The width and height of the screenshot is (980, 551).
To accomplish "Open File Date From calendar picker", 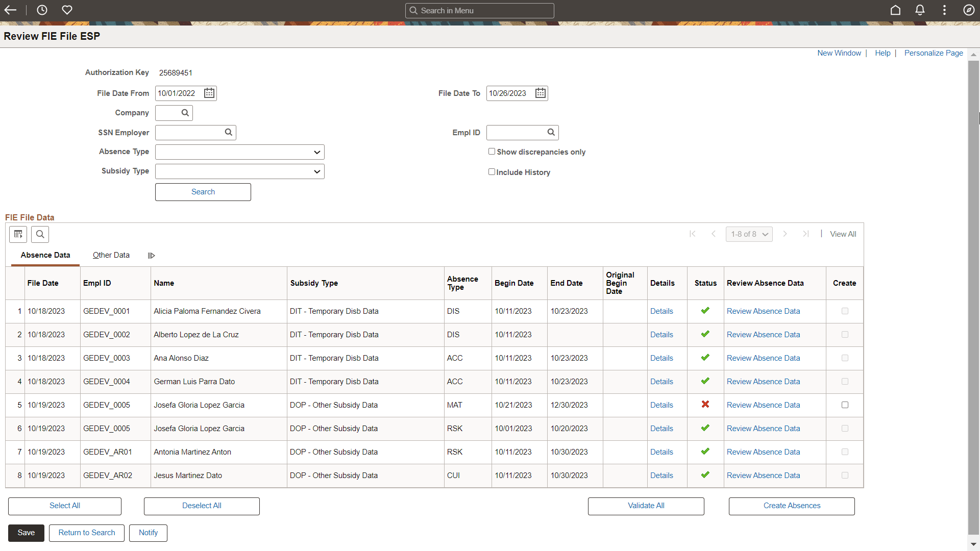I will pos(209,93).
